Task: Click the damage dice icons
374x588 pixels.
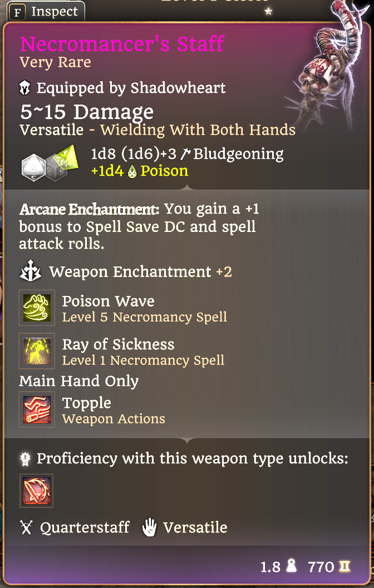Action: 50,162
